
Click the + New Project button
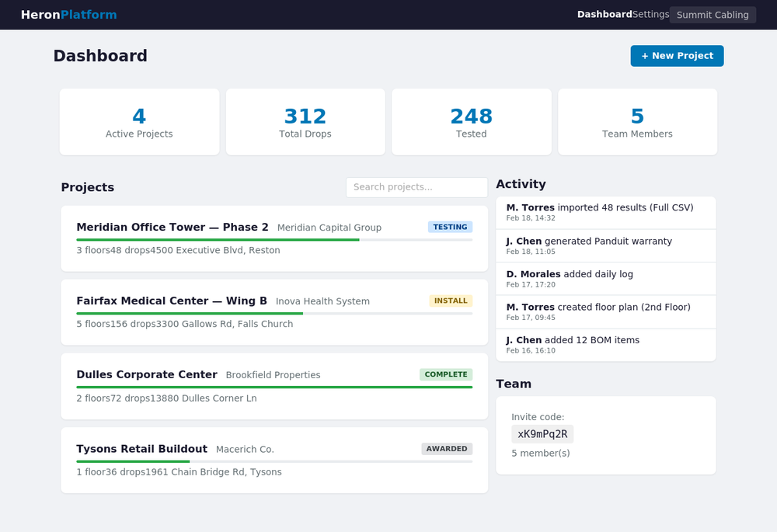[677, 55]
